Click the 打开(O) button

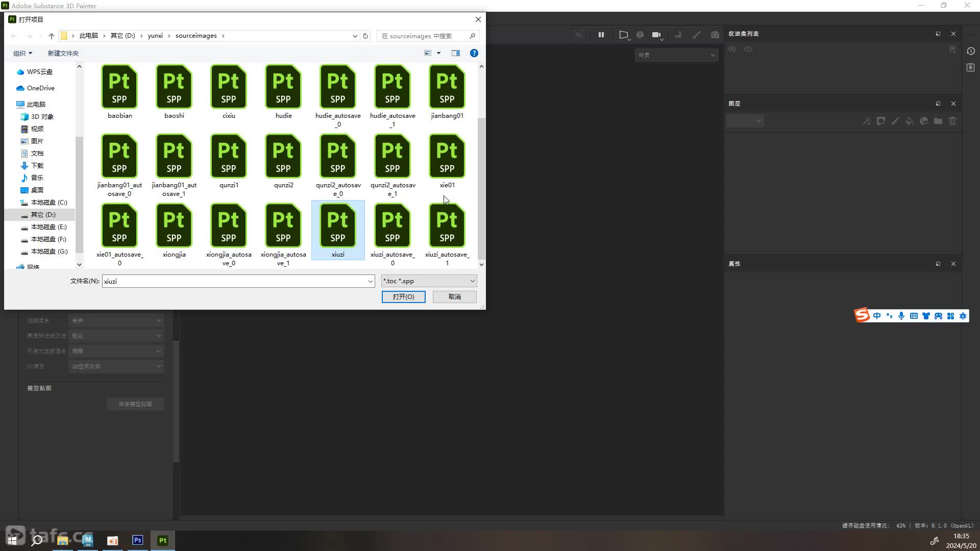pos(403,297)
